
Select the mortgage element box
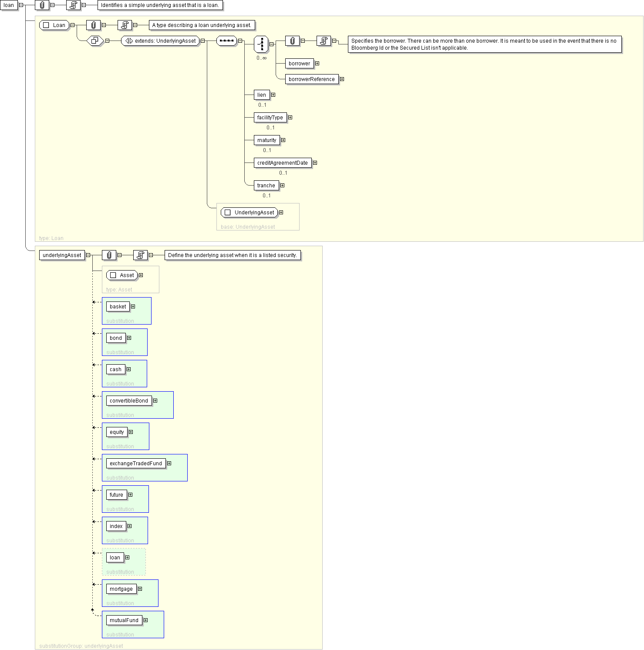121,589
